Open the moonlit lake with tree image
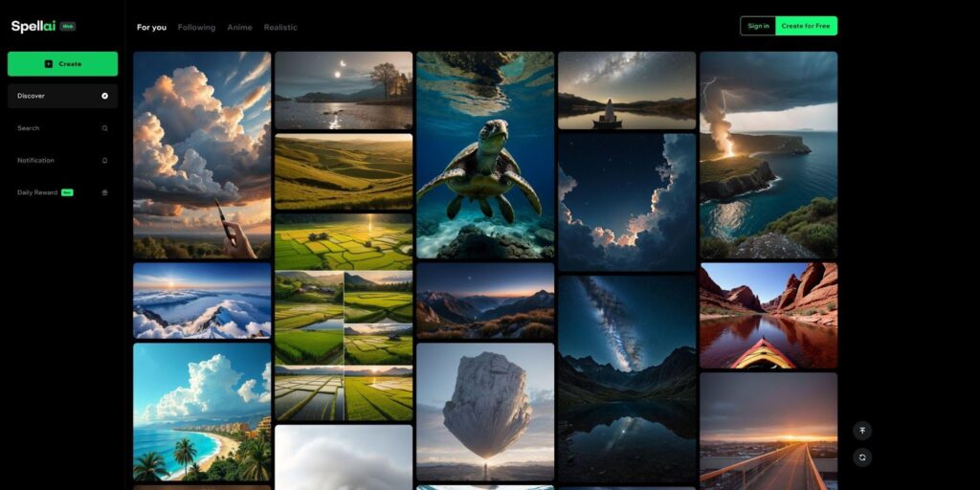 click(344, 91)
